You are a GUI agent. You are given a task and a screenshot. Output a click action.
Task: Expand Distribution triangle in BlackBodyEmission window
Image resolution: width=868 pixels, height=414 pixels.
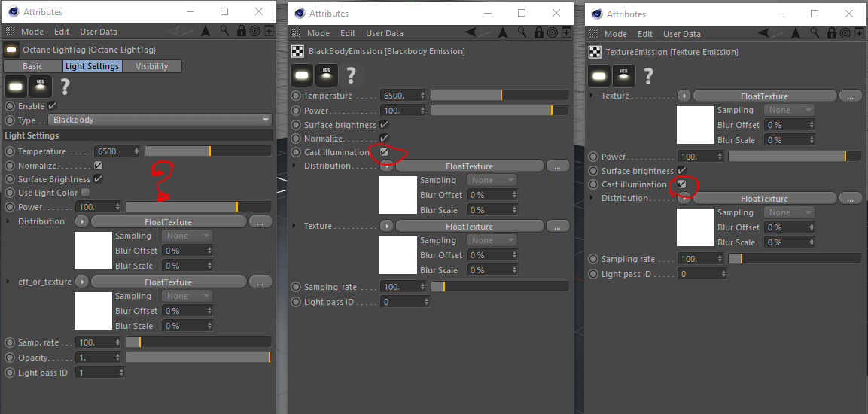(x=295, y=166)
